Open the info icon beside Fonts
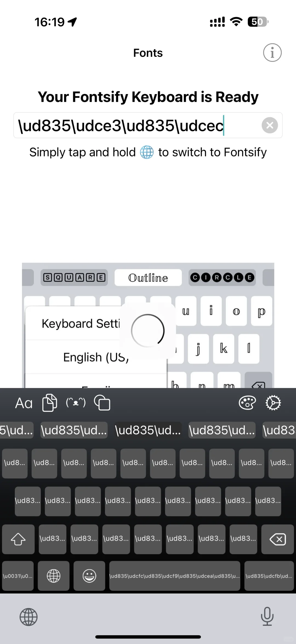This screenshot has width=296, height=644. [272, 53]
